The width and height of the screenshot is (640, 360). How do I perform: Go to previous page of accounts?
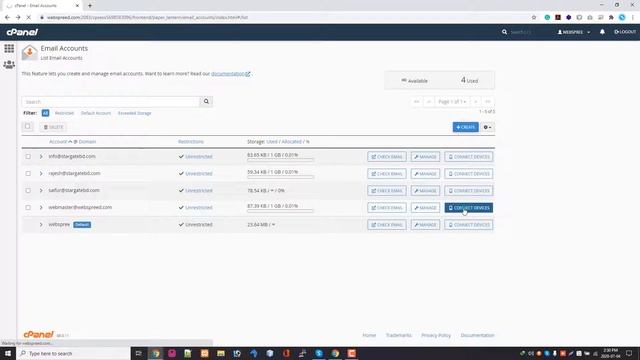coord(429,102)
